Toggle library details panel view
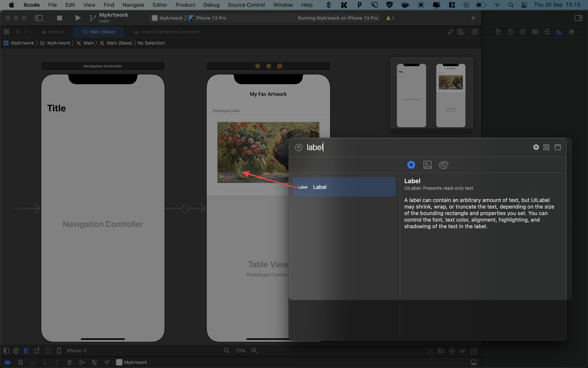Viewport: 588px width, 368px height. (x=558, y=147)
